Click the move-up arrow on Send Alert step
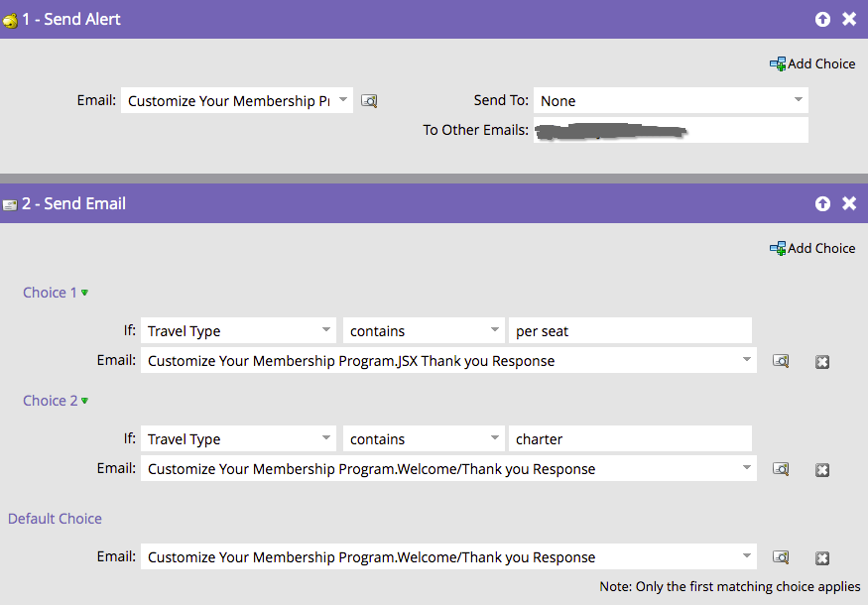Viewport: 868px width, 605px height. coord(822,19)
